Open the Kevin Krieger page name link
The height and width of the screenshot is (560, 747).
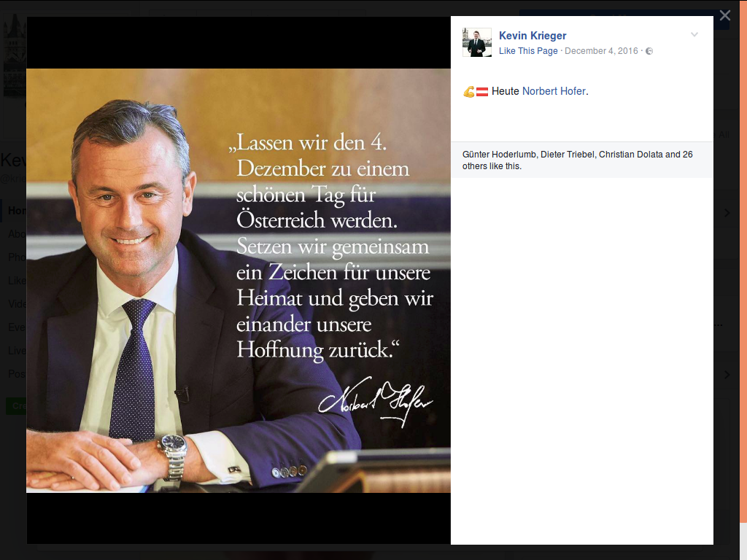point(532,36)
